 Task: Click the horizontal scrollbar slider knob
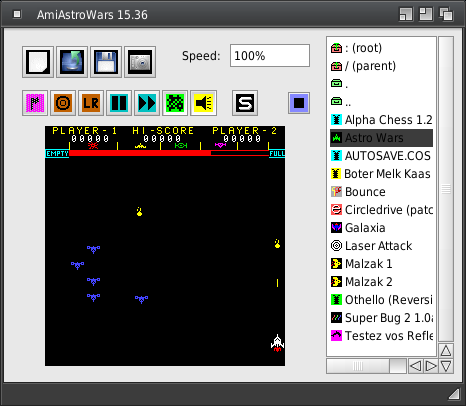(x=358, y=366)
